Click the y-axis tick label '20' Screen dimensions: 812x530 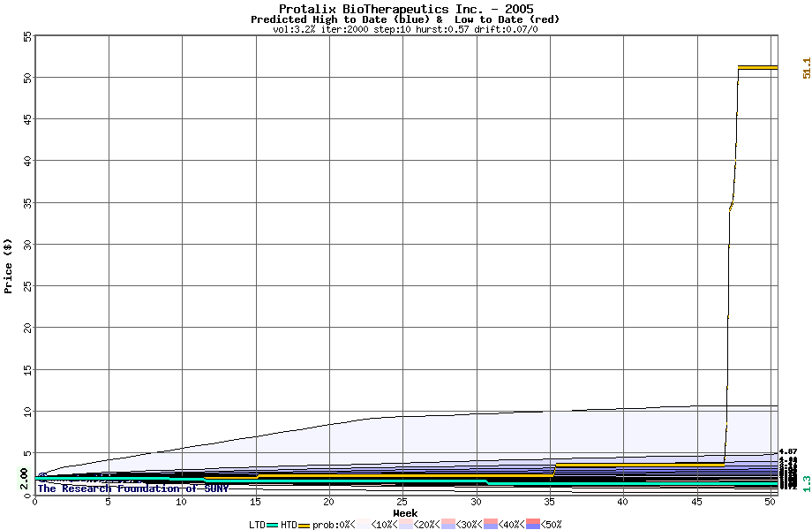(27, 328)
